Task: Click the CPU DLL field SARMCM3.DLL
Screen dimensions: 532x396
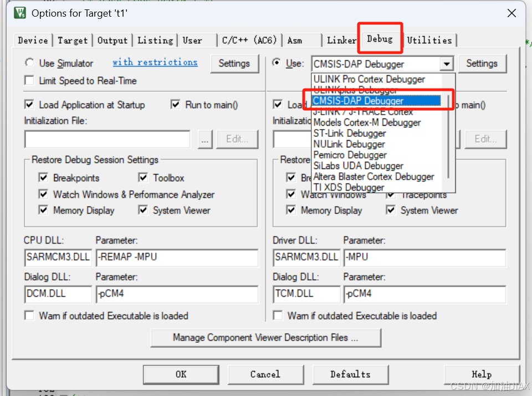Action: pyautogui.click(x=58, y=258)
